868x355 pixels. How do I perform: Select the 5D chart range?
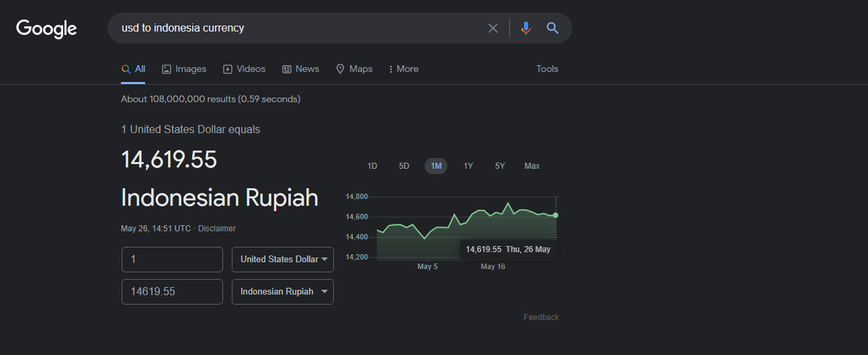404,166
